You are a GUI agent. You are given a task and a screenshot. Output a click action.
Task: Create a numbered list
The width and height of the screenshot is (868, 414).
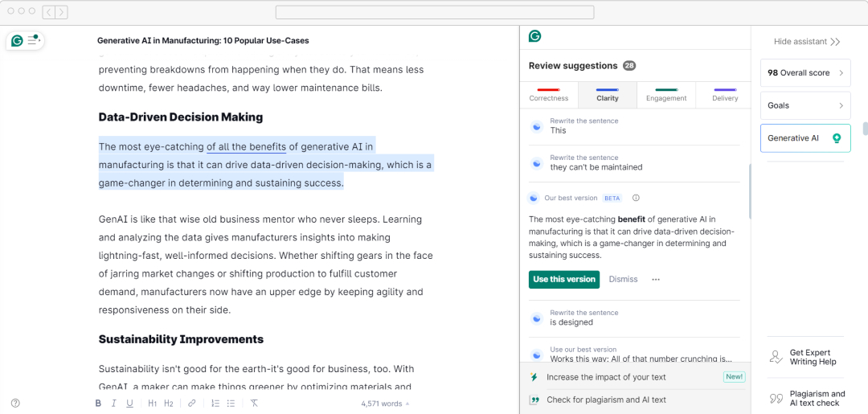pyautogui.click(x=216, y=404)
